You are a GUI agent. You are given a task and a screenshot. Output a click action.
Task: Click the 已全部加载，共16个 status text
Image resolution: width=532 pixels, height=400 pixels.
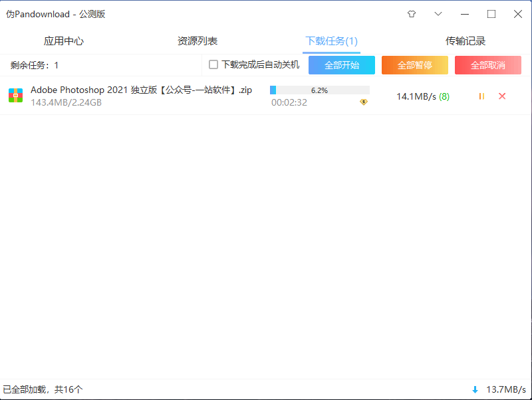coord(43,389)
